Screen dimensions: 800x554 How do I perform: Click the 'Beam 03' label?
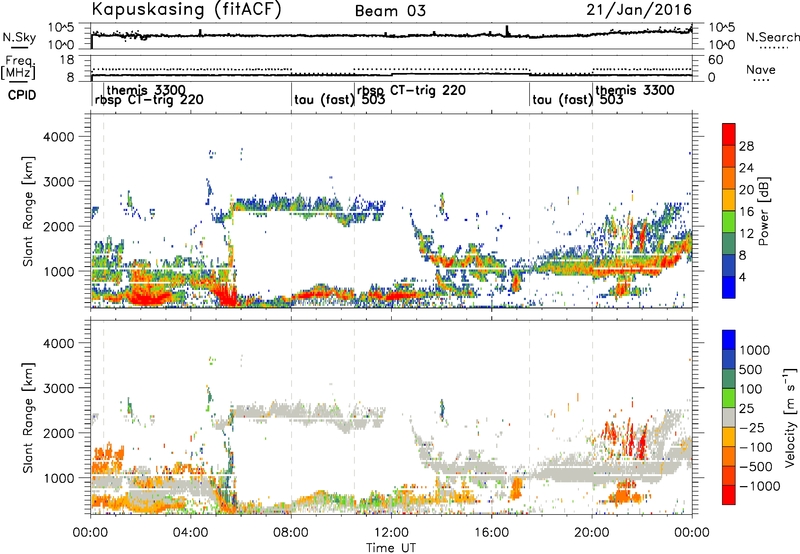point(390,11)
